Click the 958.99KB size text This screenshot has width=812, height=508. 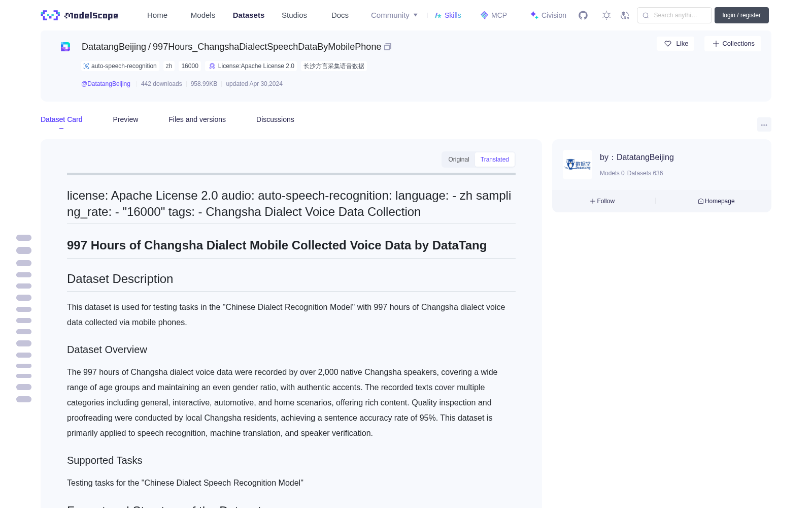coord(204,84)
